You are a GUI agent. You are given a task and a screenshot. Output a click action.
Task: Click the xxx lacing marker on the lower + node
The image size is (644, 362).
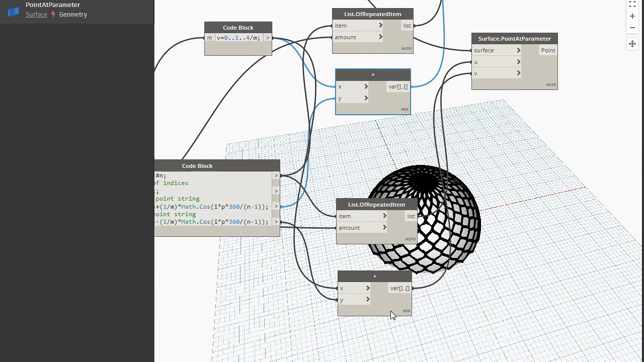[x=406, y=311]
